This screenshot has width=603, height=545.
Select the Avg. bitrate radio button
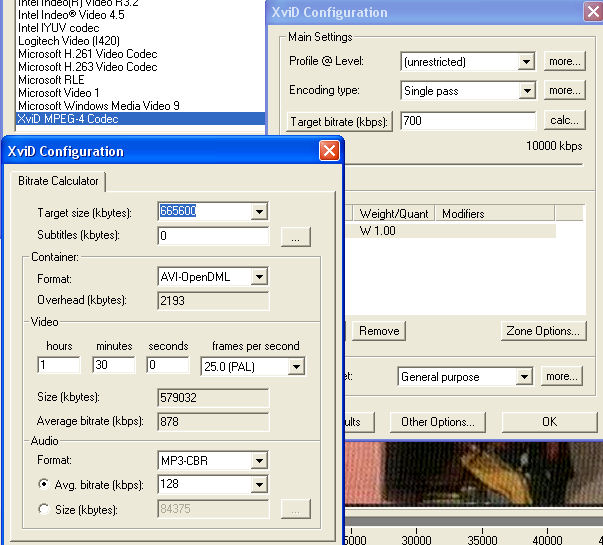[44, 484]
